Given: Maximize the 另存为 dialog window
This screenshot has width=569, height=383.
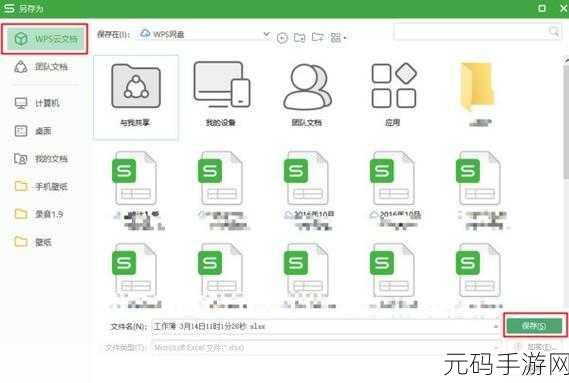Looking at the screenshot, I should tap(542, 8).
